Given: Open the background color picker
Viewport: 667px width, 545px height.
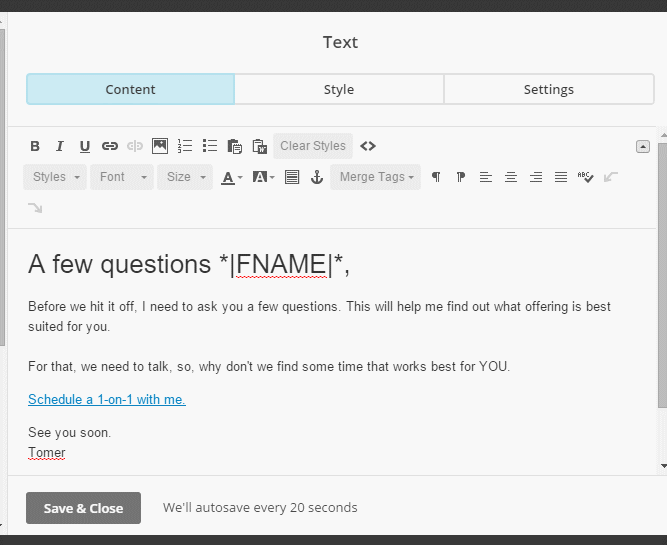Looking at the screenshot, I should 263,177.
